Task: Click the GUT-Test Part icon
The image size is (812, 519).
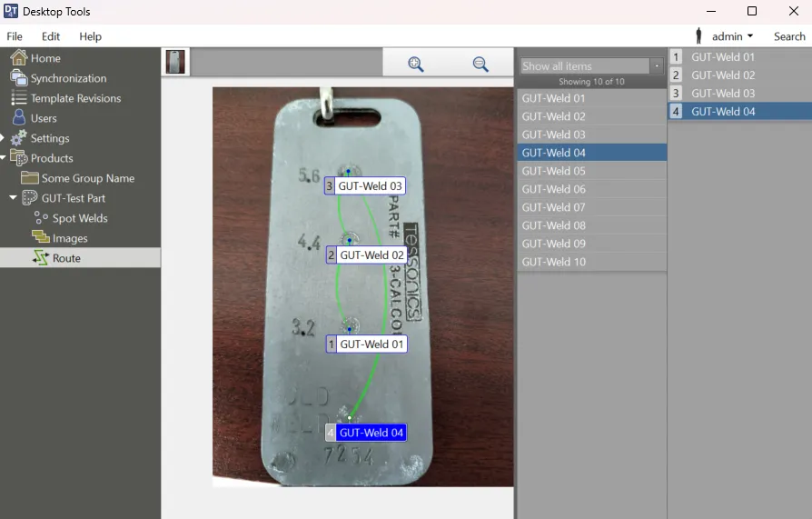Action: point(29,197)
